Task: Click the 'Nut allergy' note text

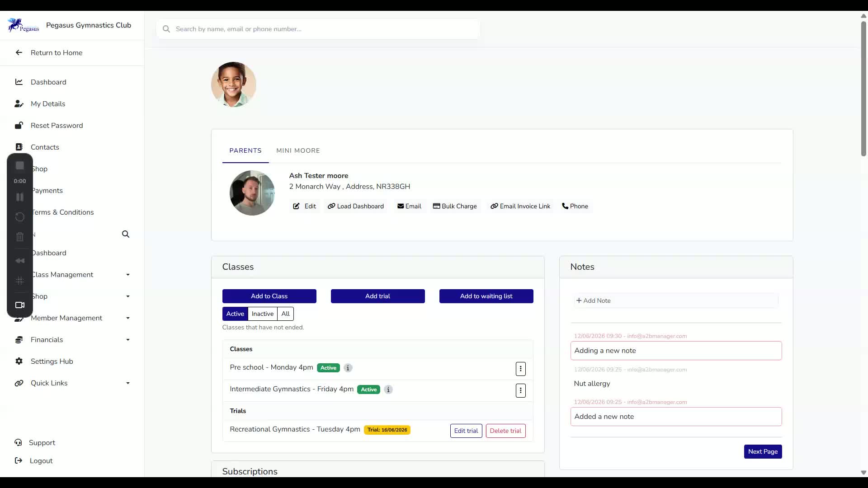Action: [592, 384]
